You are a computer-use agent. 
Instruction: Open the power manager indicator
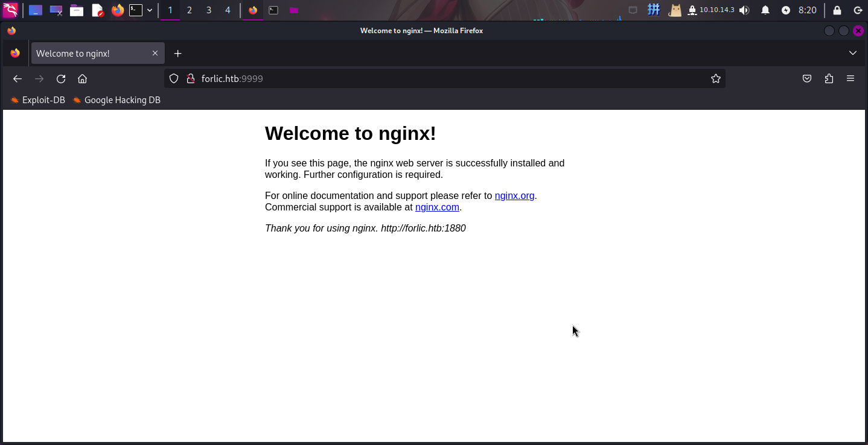pos(786,10)
